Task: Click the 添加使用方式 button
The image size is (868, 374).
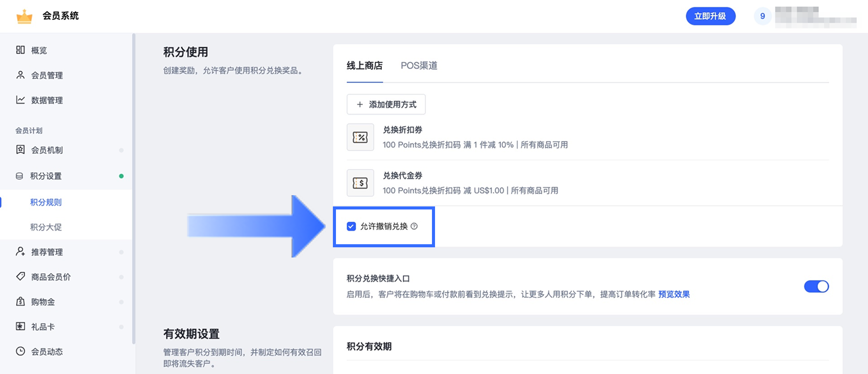Action: click(386, 104)
